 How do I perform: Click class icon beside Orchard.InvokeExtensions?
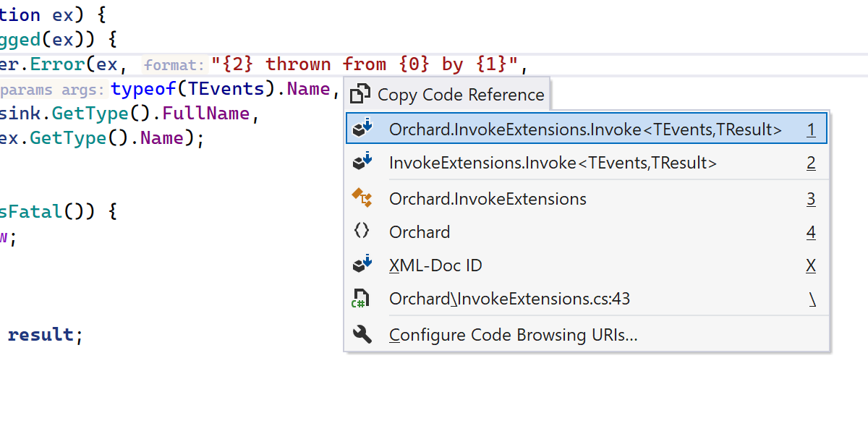click(x=362, y=197)
